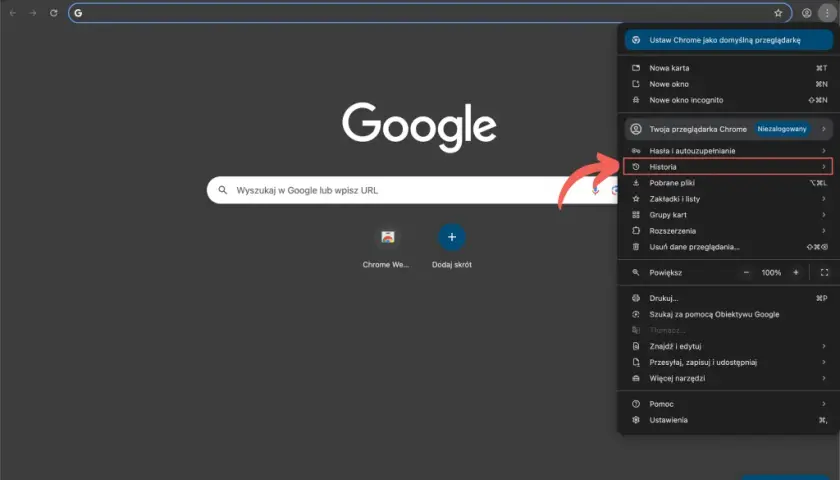Expand Rozszerzenia submenu chevron
840x480 pixels.
click(823, 231)
